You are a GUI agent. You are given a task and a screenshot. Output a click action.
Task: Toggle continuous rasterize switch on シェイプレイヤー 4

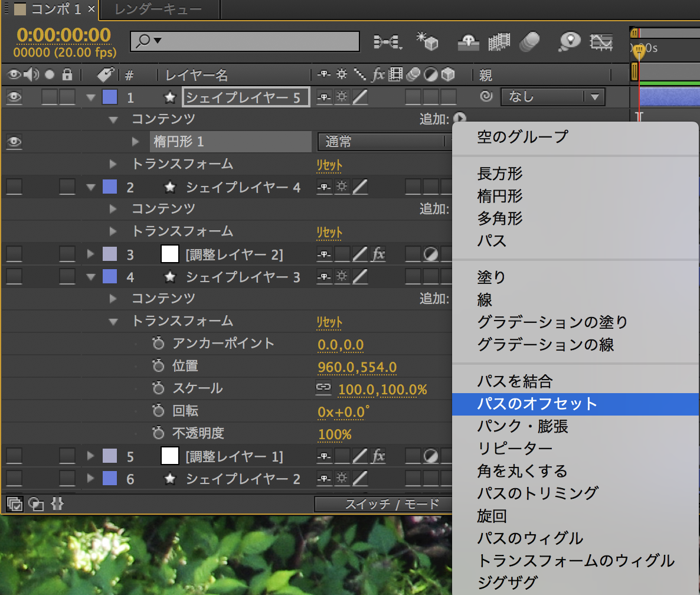pyautogui.click(x=342, y=187)
